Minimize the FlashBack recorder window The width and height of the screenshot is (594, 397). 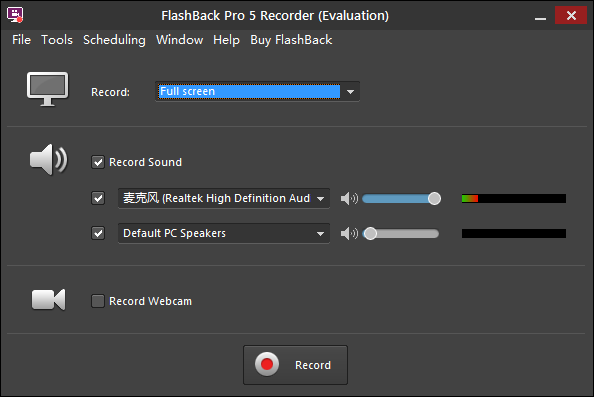point(540,16)
